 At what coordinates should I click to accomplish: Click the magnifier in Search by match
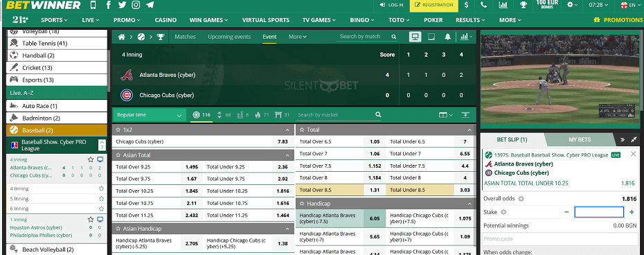pos(394,37)
